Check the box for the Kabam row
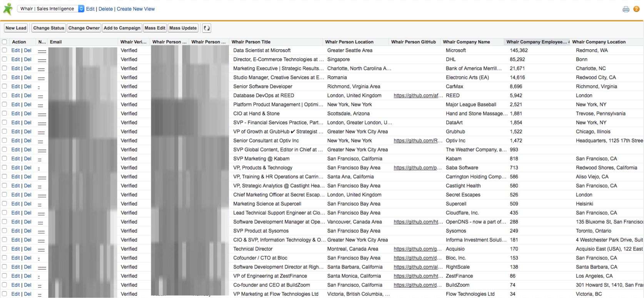Screen dimensions: 644x298 coord(5,158)
